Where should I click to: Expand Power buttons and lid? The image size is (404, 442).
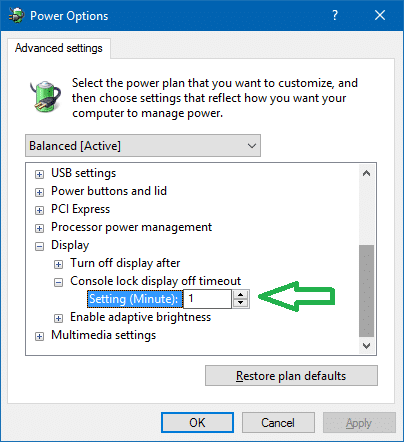pos(39,192)
